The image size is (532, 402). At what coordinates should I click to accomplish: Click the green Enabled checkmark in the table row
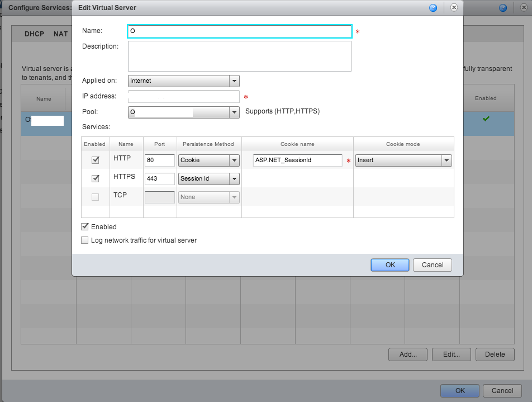click(x=486, y=119)
